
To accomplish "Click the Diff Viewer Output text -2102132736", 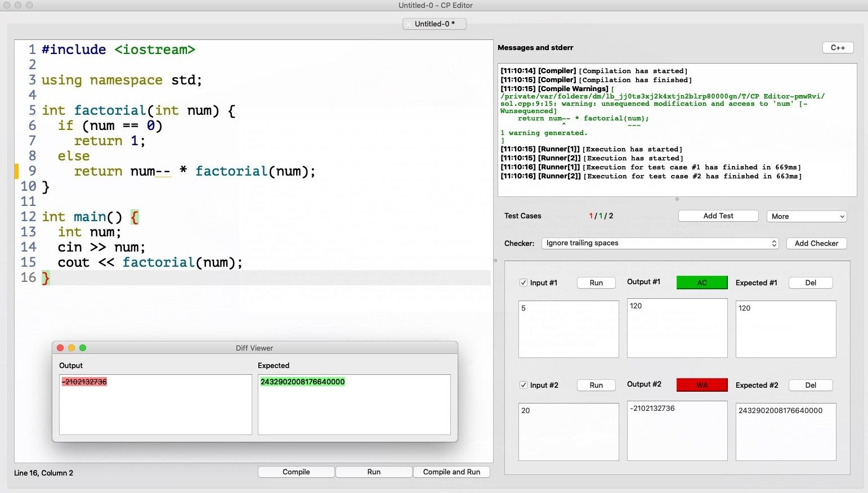I will coord(84,382).
